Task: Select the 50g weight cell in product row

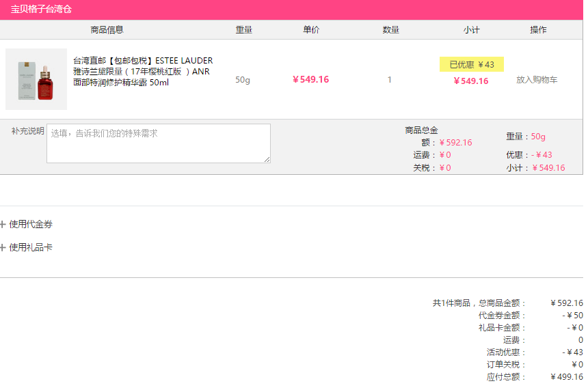Action: tap(243, 80)
